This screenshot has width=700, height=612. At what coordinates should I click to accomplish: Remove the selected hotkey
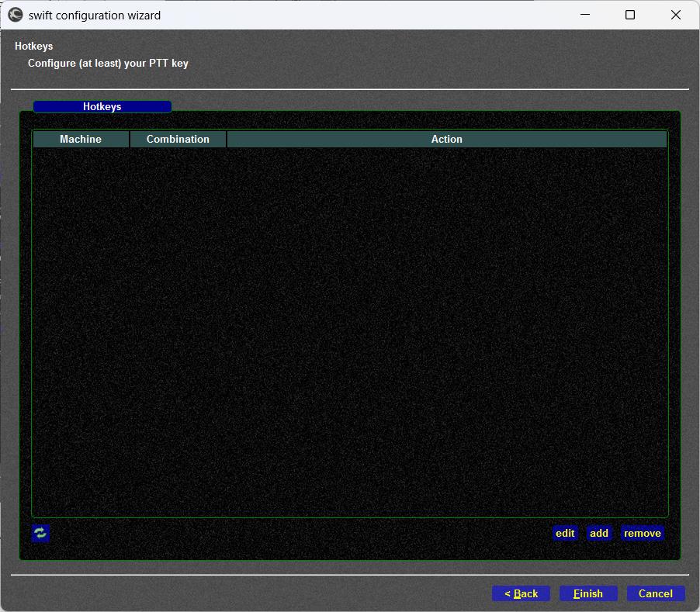[x=642, y=533]
